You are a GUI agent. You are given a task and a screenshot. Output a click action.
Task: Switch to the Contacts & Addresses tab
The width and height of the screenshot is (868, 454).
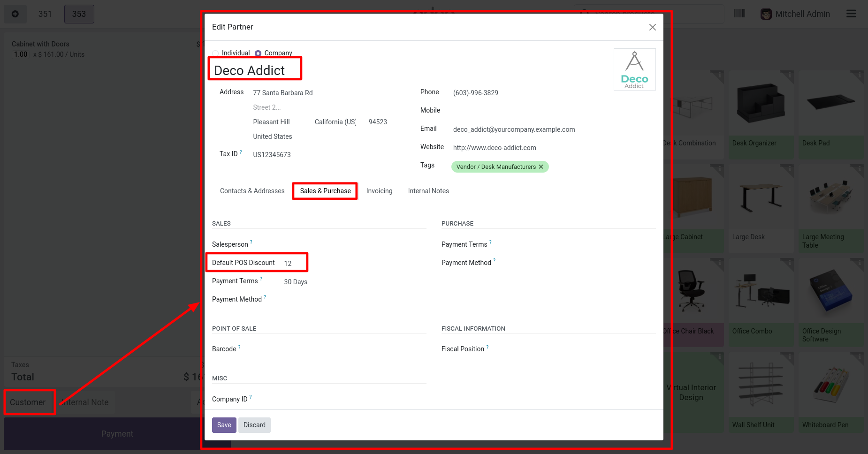(252, 191)
